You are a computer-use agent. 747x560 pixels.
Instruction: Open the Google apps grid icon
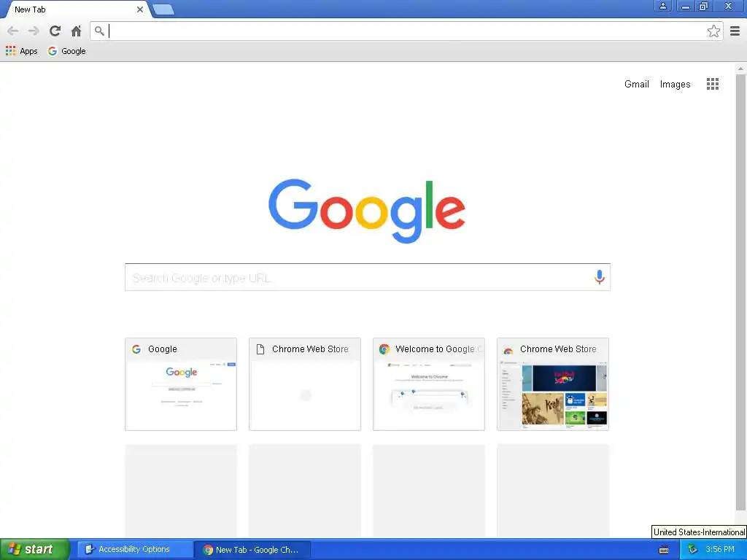pyautogui.click(x=712, y=84)
